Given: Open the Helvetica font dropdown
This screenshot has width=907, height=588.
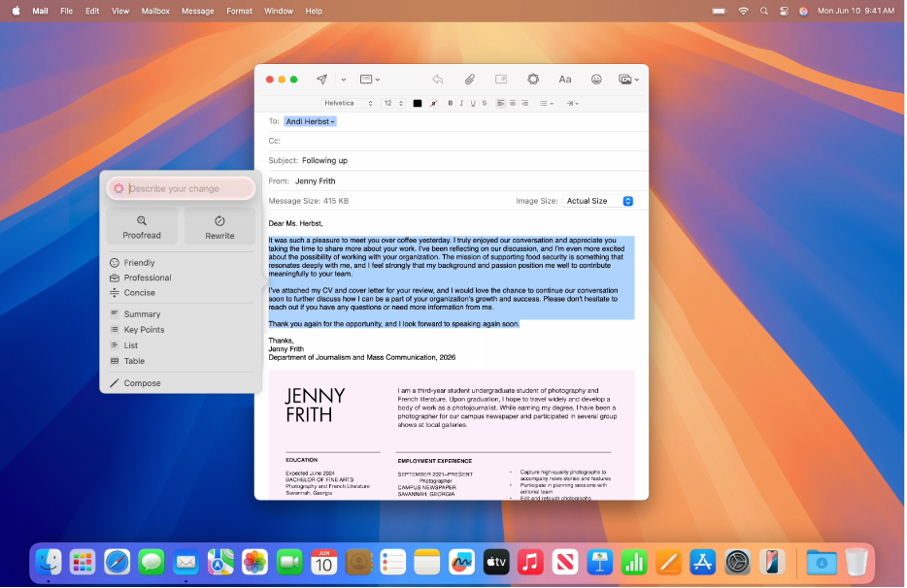Looking at the screenshot, I should click(349, 102).
